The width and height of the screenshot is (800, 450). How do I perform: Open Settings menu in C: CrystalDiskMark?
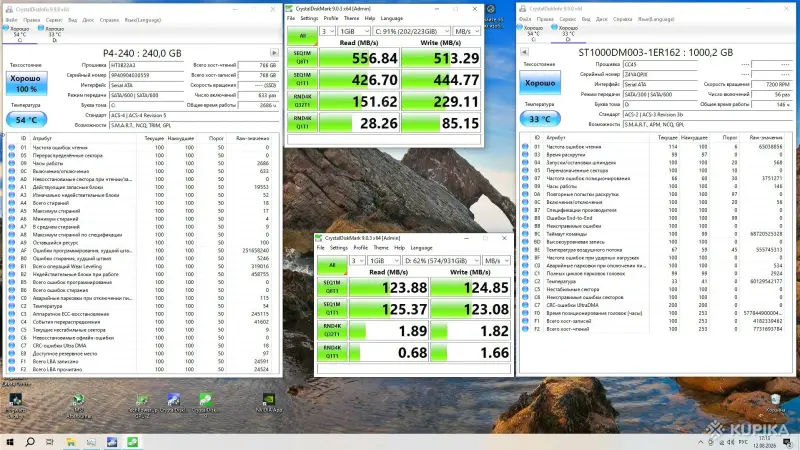point(309,18)
